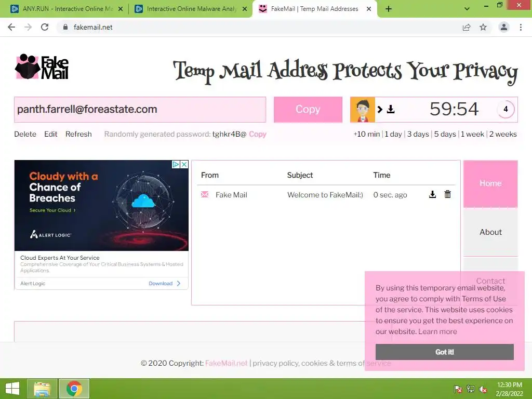Click the muted volume tray icon

483,389
